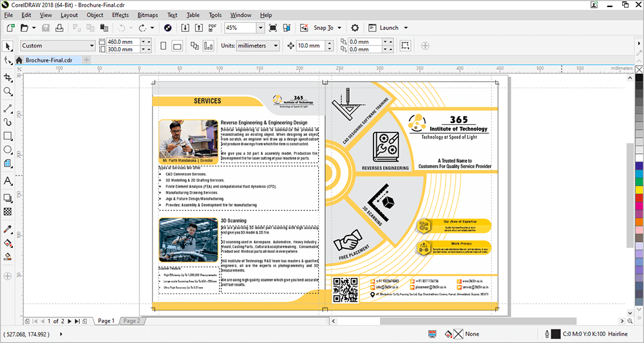Click the black outline color swatch
The image size is (644, 343).
pos(556,334)
